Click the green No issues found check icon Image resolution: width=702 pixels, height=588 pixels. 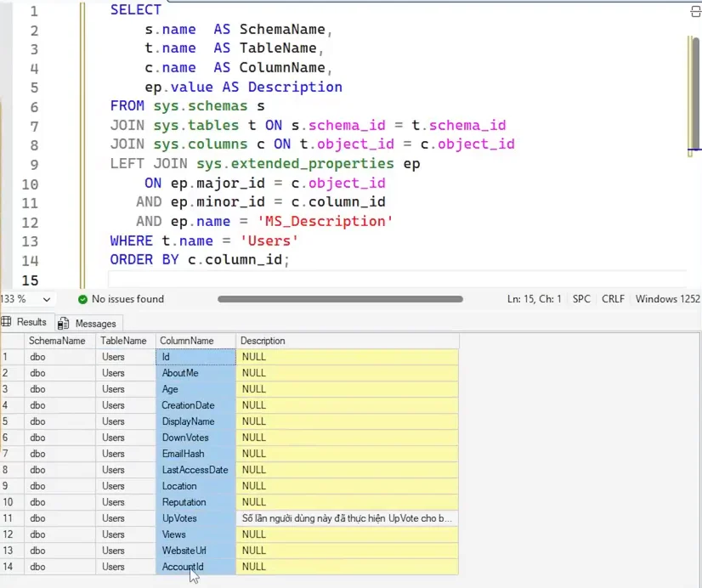(82, 299)
